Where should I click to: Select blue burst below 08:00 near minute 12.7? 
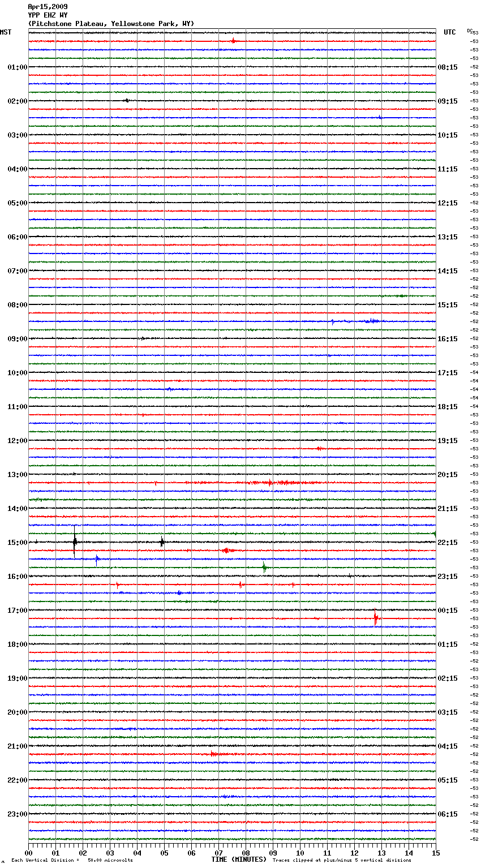[x=372, y=321]
